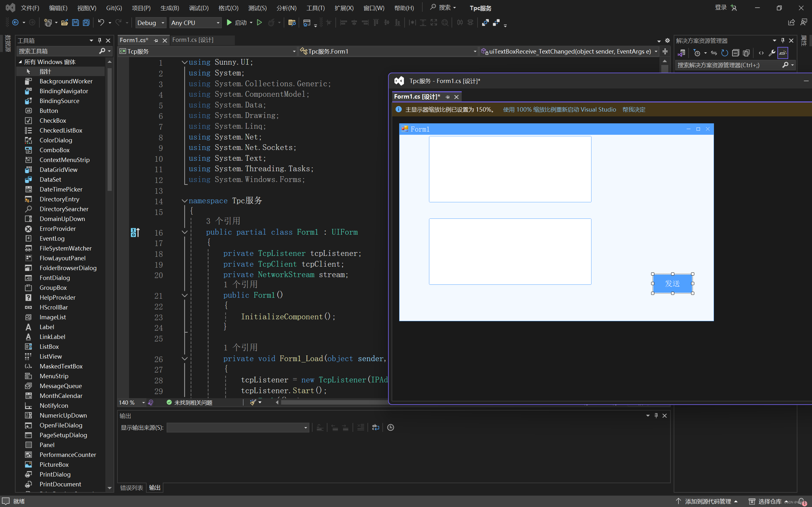This screenshot has width=812, height=507.
Task: Click the 帮我决定 link
Action: click(x=634, y=110)
